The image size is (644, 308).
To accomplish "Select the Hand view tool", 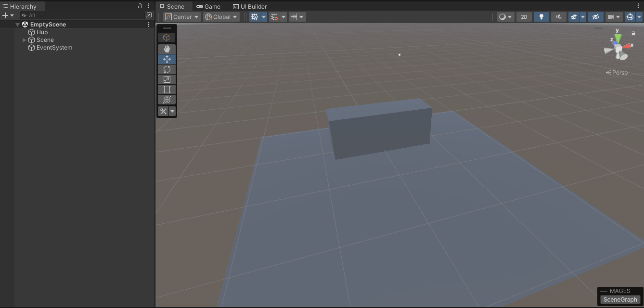I will (x=167, y=49).
